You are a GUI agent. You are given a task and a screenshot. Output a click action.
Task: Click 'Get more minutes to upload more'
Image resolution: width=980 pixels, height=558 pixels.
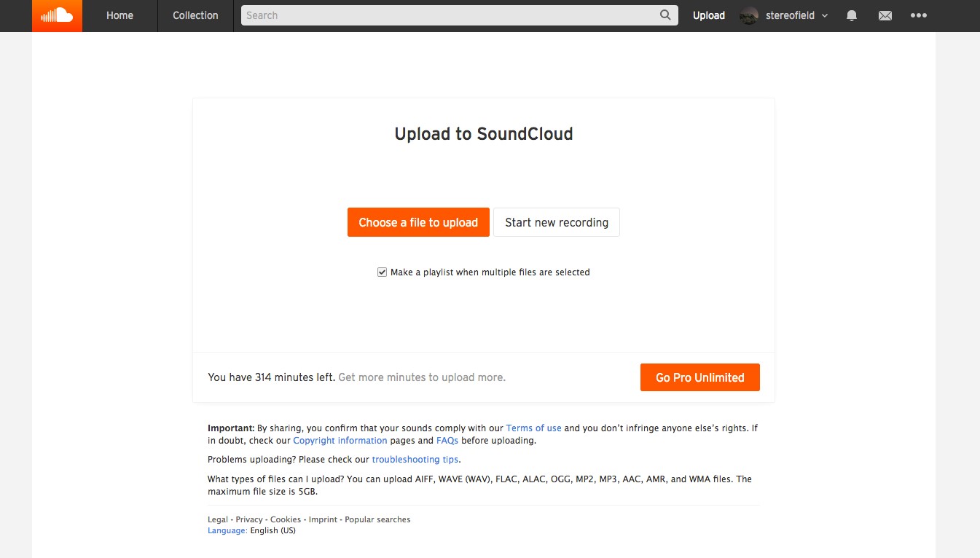pyautogui.click(x=421, y=377)
